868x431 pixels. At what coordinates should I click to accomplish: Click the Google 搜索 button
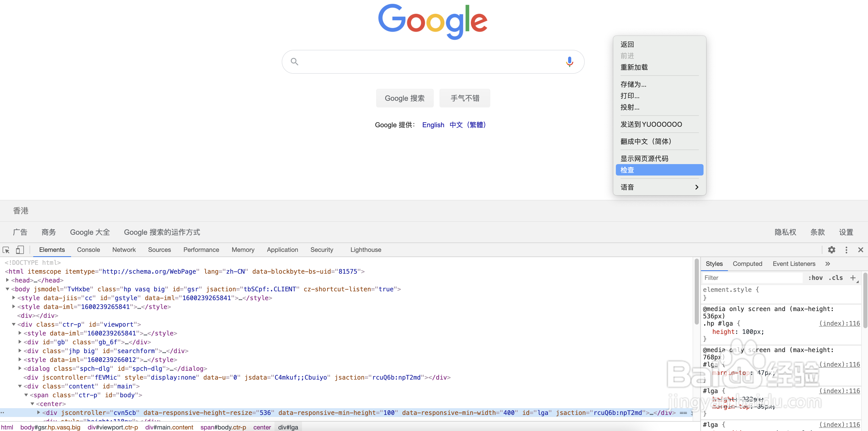coord(405,98)
